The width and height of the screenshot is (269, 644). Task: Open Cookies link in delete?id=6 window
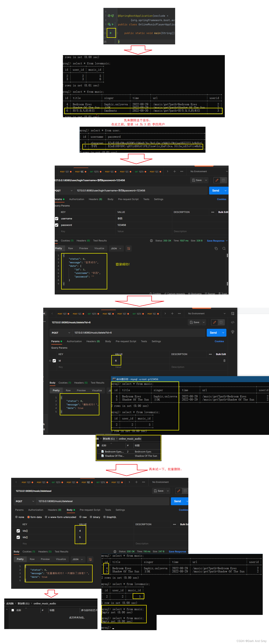click(219, 342)
